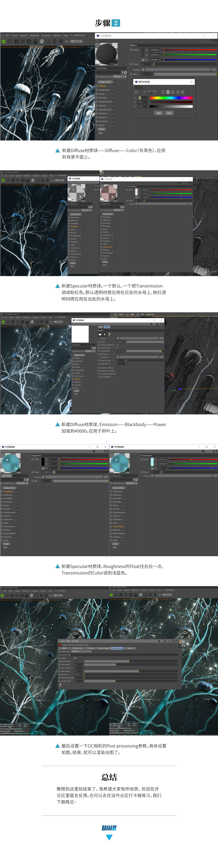Click restart render icon in first Live Viewer

point(10,41)
